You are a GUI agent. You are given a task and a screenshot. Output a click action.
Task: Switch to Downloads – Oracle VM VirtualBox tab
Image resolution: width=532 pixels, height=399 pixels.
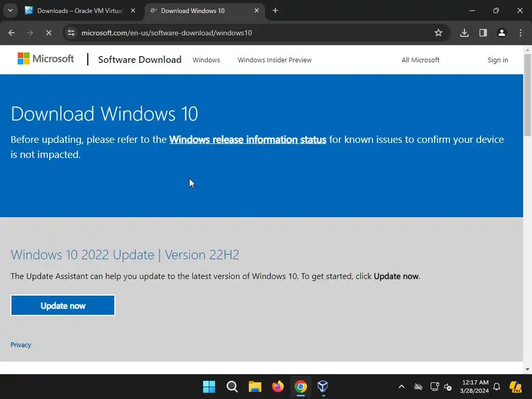tap(81, 10)
